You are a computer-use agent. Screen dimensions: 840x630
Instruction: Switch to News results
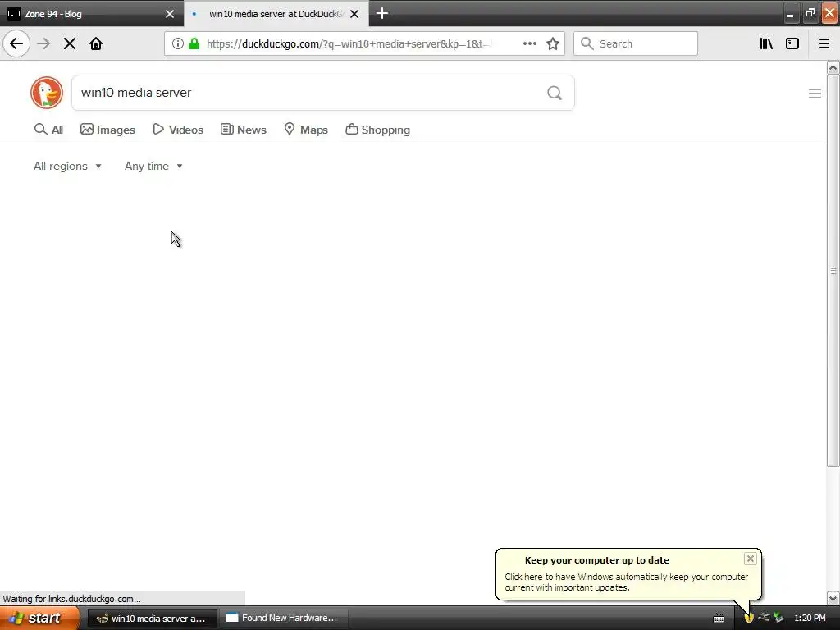click(x=243, y=130)
